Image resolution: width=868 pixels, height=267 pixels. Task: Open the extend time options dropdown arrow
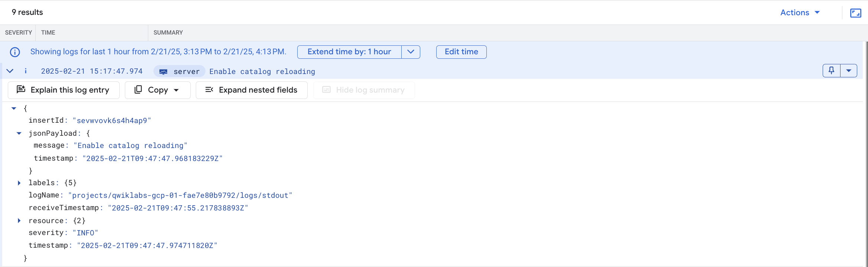tap(411, 52)
